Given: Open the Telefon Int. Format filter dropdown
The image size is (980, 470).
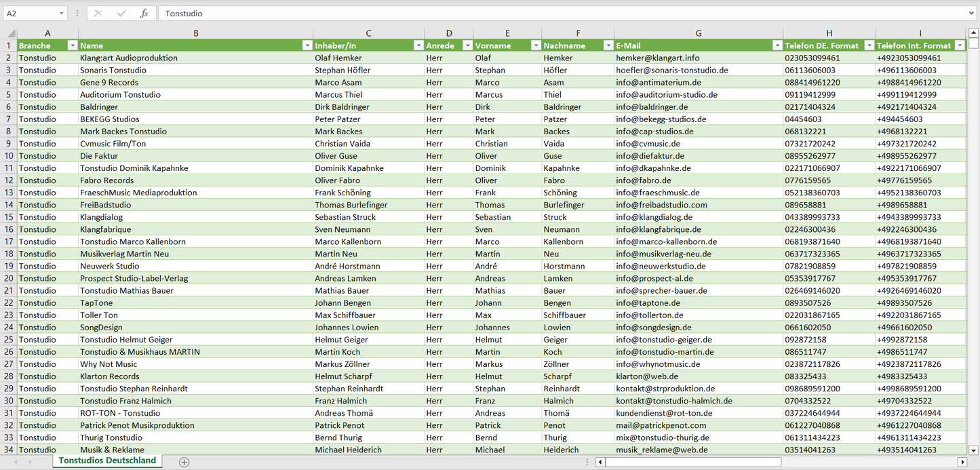Looking at the screenshot, I should tap(959, 45).
